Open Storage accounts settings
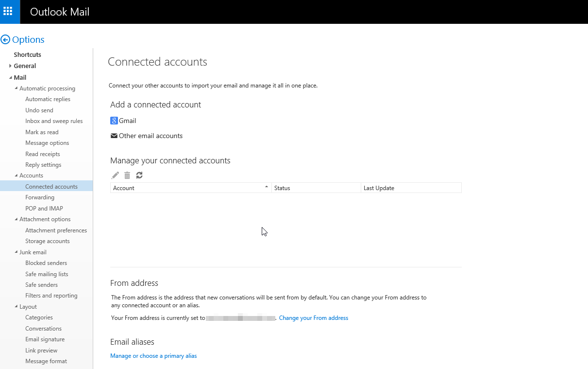The image size is (588, 369). tap(48, 241)
